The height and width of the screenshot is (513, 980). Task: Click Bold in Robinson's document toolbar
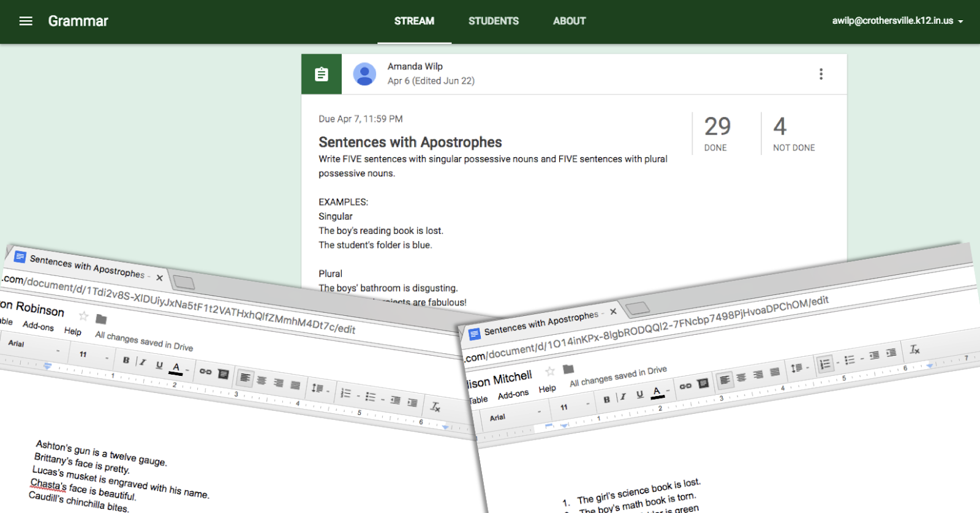[126, 360]
